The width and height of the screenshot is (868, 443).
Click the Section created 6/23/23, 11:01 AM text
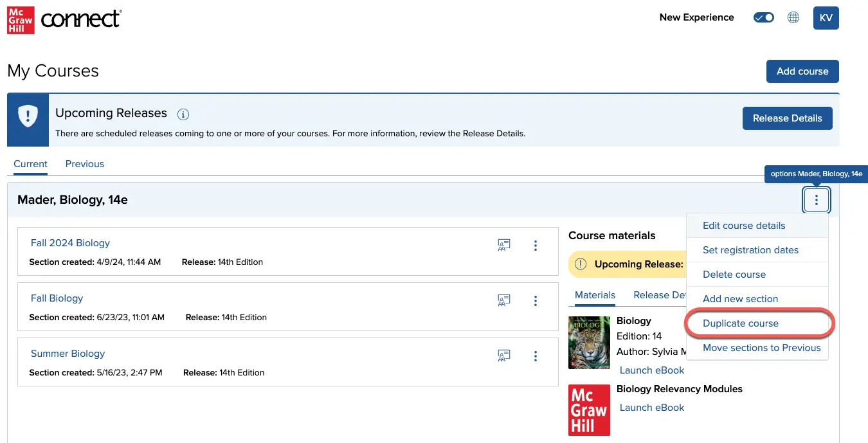(x=97, y=318)
